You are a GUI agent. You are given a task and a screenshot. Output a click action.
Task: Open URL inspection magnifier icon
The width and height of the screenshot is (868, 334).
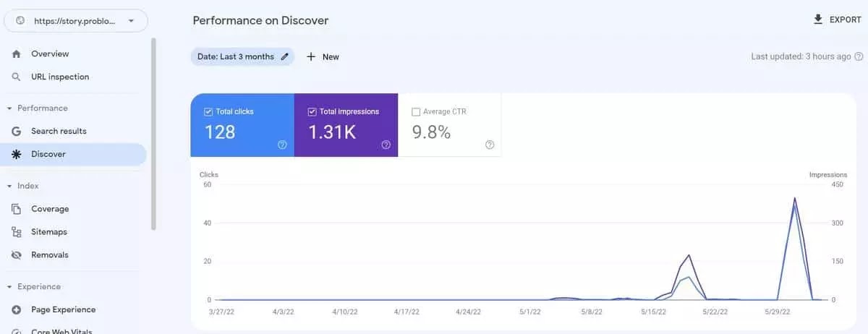(17, 77)
